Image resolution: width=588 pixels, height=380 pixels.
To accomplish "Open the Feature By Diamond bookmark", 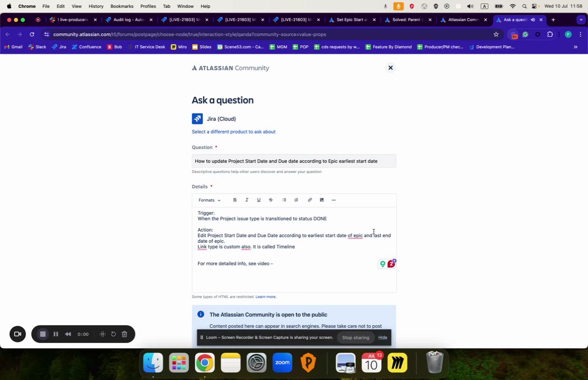I will 388,47.
